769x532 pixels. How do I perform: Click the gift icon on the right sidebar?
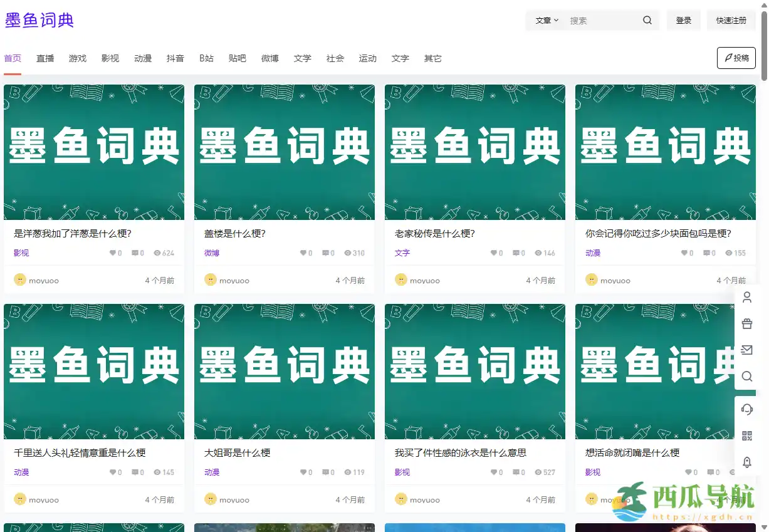click(x=746, y=324)
